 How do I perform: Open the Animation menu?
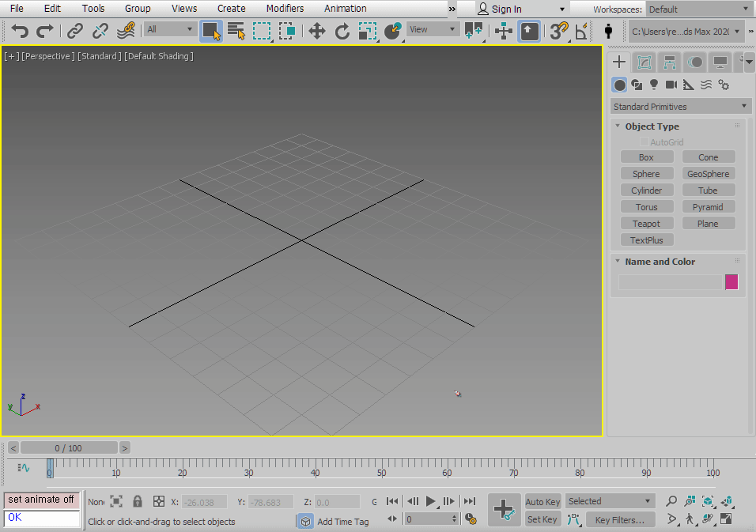click(346, 9)
